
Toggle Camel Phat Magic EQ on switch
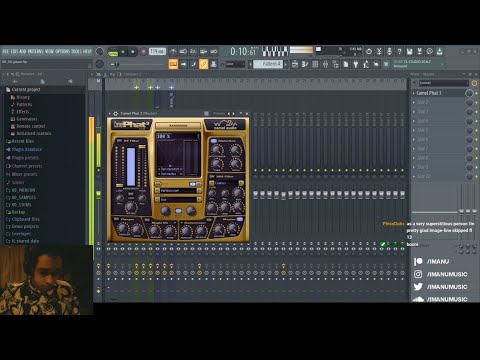[x=147, y=220]
